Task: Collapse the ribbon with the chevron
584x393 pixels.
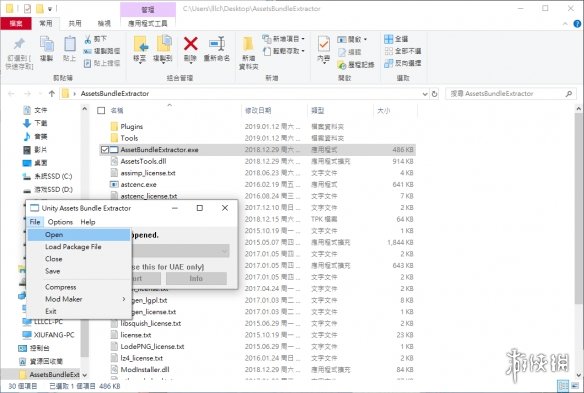Action: 565,24
